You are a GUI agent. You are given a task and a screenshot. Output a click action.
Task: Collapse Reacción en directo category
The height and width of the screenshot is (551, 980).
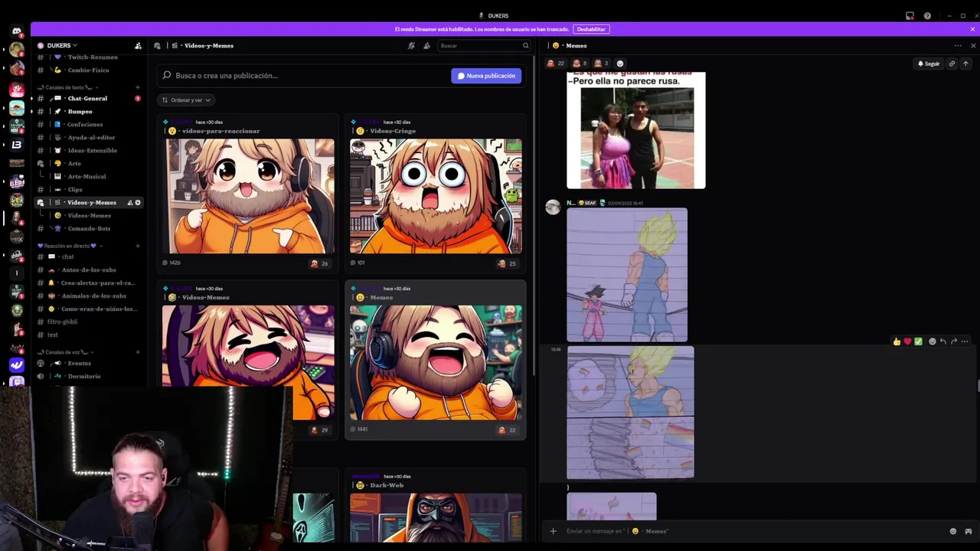pyautogui.click(x=70, y=246)
